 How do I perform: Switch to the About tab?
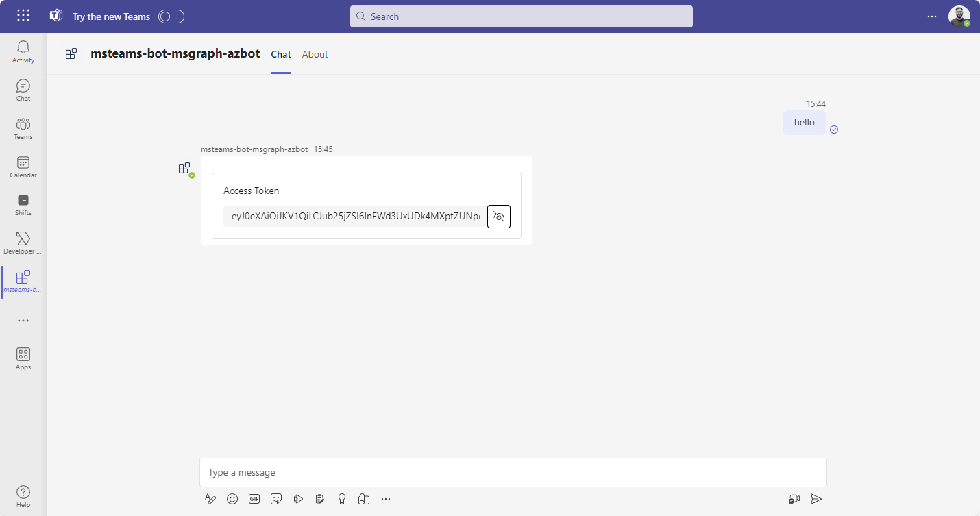(315, 54)
